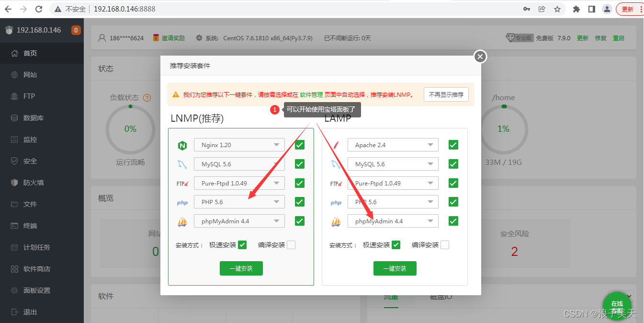This screenshot has height=323, width=644.
Task: Open the browser profile avatar
Action: [607, 9]
